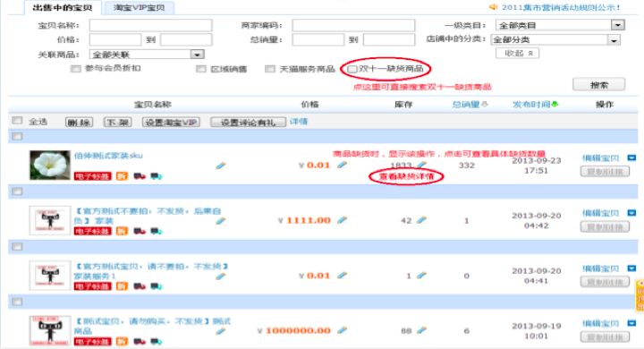644x349 pixels.
Task: Click the 搜索 search button
Action: click(598, 85)
